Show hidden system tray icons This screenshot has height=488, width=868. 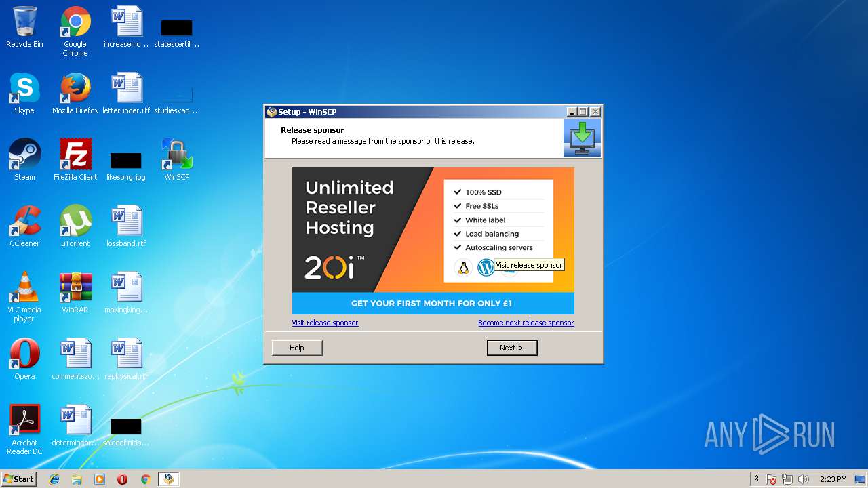(756, 479)
